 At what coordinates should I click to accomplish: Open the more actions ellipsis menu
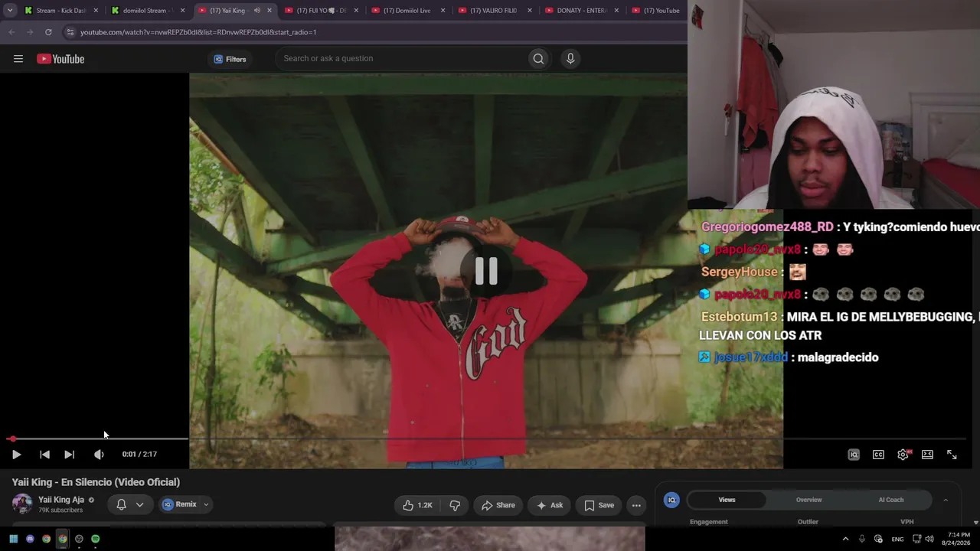(x=636, y=505)
